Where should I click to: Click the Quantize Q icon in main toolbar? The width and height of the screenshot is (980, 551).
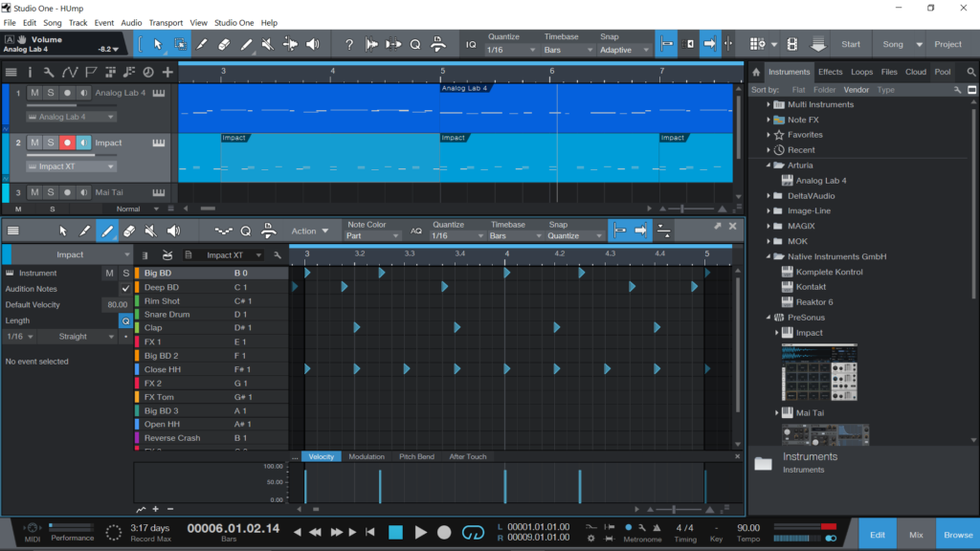pos(415,44)
